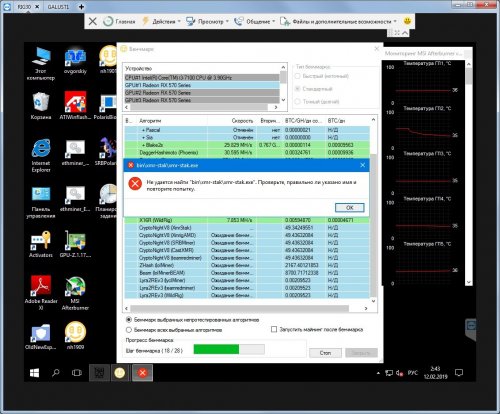Select the ZHash (lolMiner) algorithm row
The image size is (500, 414).
[247, 265]
